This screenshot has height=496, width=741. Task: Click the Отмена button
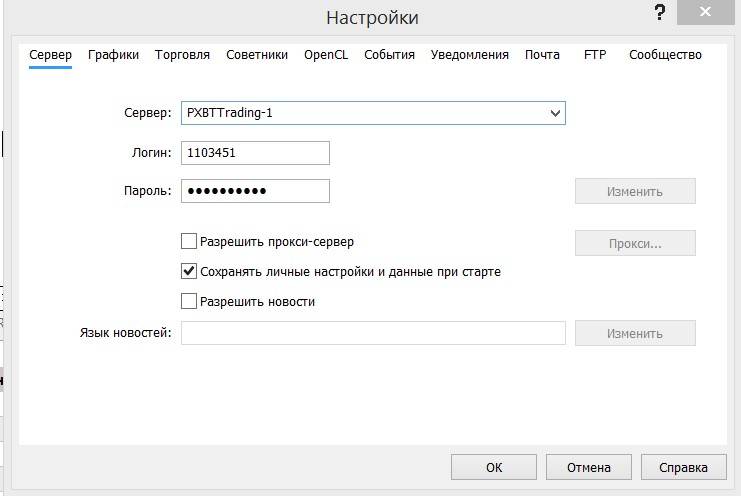tap(588, 467)
